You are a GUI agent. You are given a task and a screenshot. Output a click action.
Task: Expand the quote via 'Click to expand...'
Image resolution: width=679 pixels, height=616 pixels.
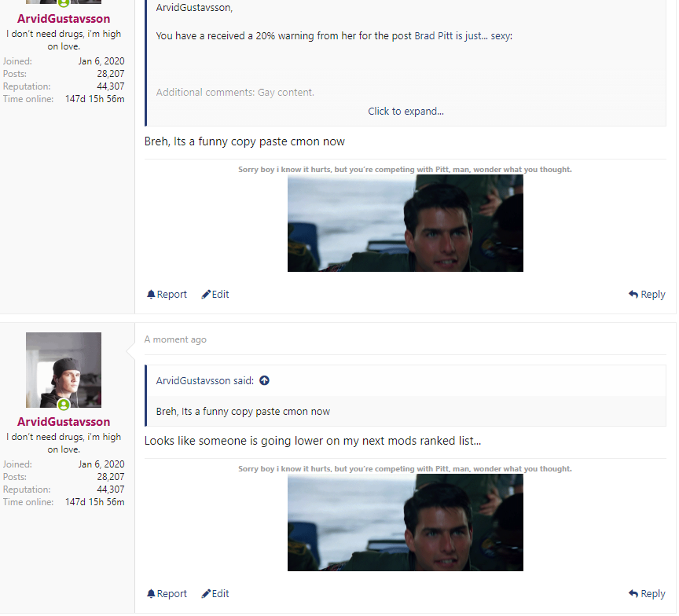pyautogui.click(x=406, y=112)
